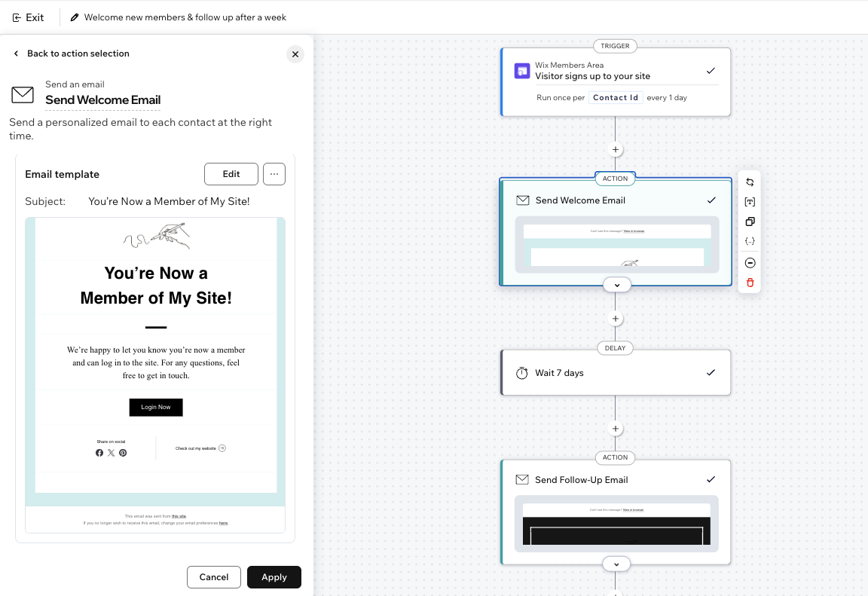
Task: Click the envelope icon in Send Welcome Email node
Action: click(523, 200)
